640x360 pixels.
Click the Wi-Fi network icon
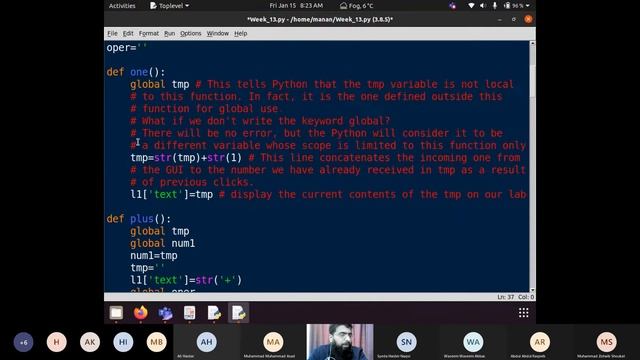click(x=471, y=6)
